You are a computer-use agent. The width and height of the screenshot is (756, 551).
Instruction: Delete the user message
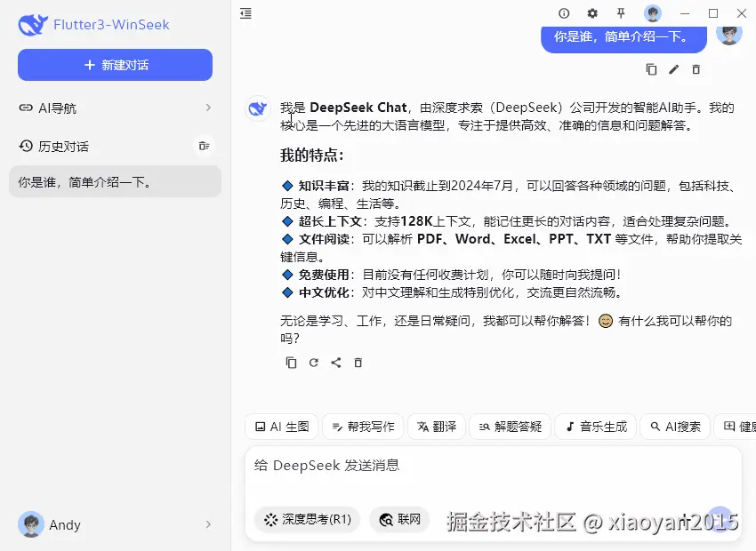pyautogui.click(x=696, y=69)
